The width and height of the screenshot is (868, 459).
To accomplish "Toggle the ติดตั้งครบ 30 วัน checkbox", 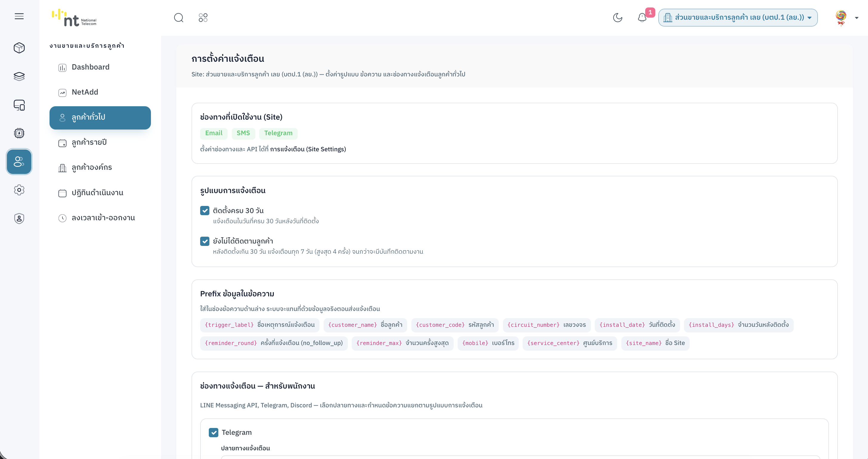I will (205, 210).
